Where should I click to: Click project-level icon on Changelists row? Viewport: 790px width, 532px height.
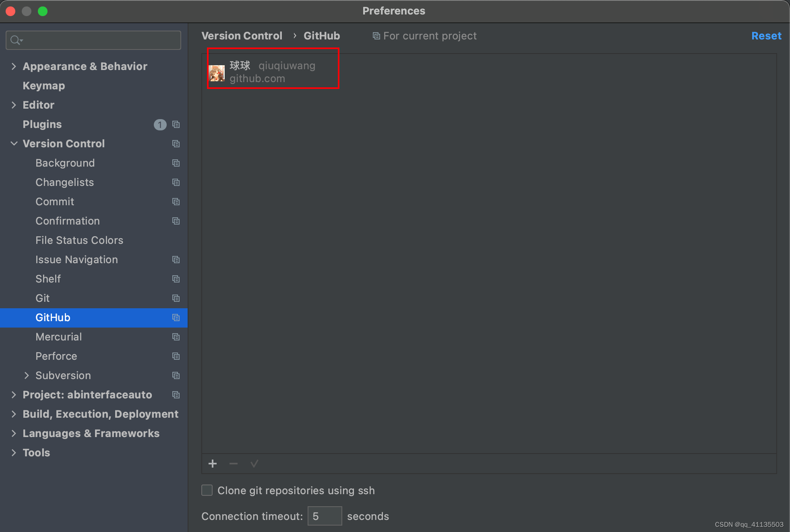(176, 182)
